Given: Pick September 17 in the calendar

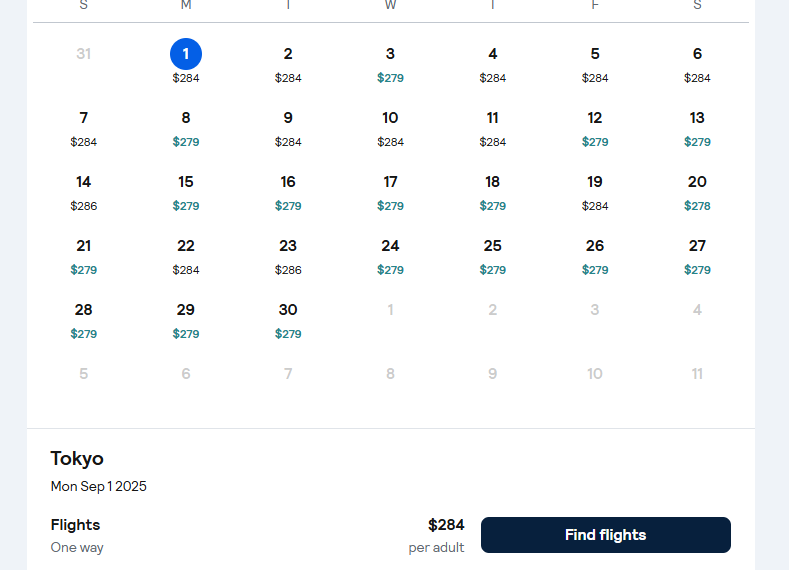Looking at the screenshot, I should click(x=390, y=191).
